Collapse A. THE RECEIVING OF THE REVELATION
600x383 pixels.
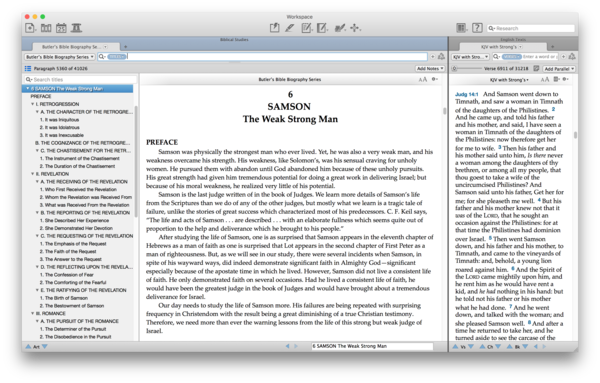[x=38, y=182]
